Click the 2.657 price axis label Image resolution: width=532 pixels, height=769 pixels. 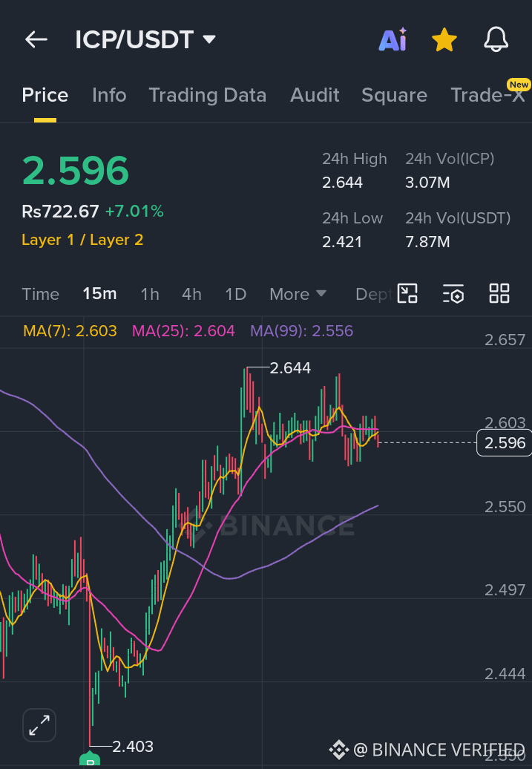tap(505, 339)
